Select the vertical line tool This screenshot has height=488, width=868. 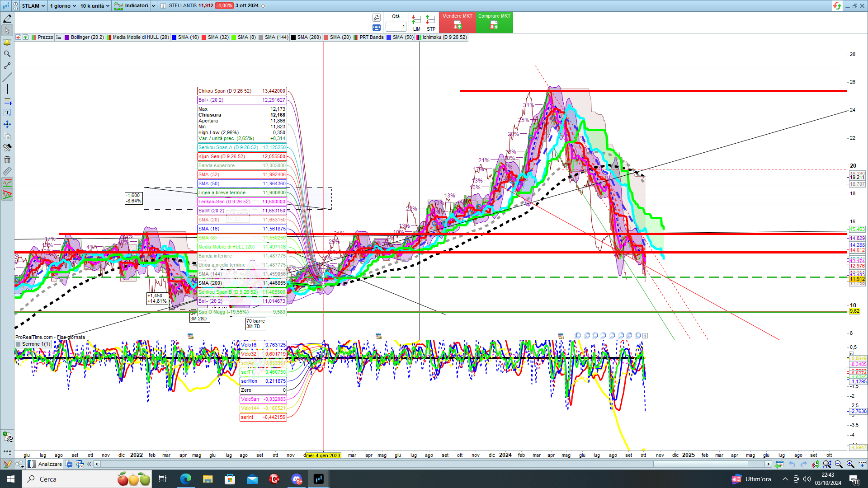point(7,89)
